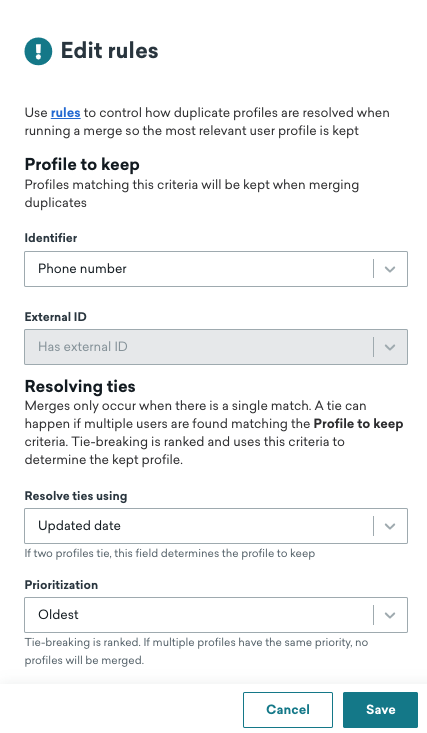This screenshot has height=733, width=427.
Task: Click the Resolving ties section heading
Action: (80, 387)
